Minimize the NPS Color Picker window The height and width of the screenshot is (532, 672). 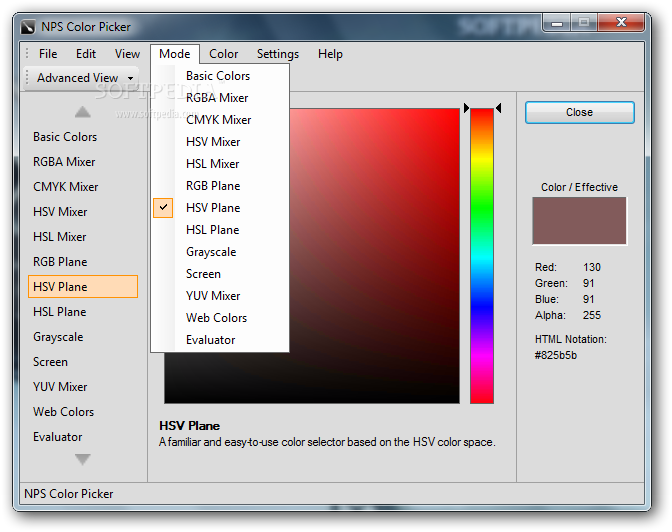[x=557, y=23]
